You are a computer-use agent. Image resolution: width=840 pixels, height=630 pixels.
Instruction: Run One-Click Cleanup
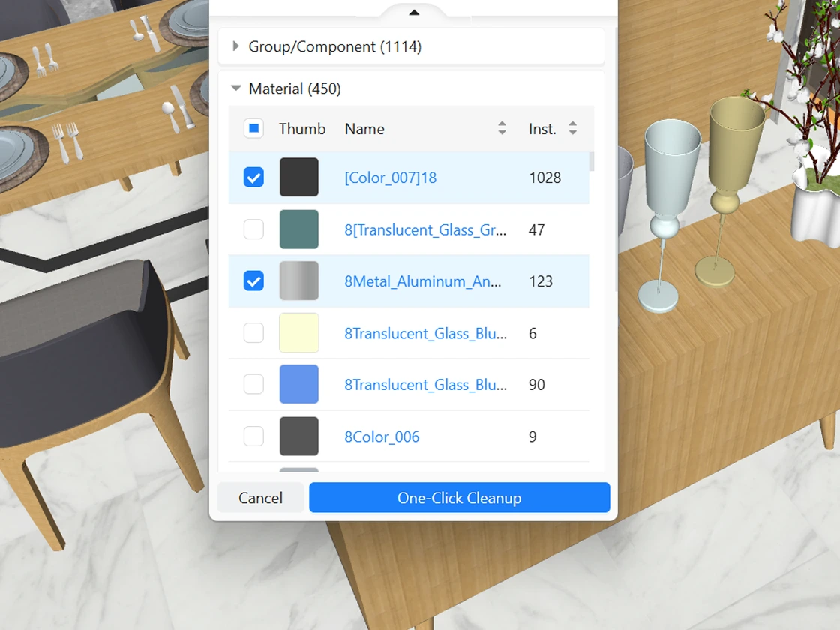[x=459, y=498]
